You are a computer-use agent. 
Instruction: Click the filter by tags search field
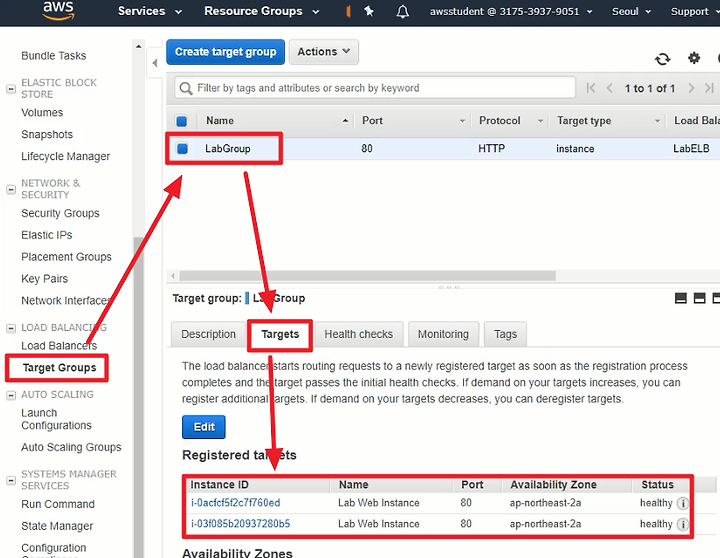(x=375, y=88)
